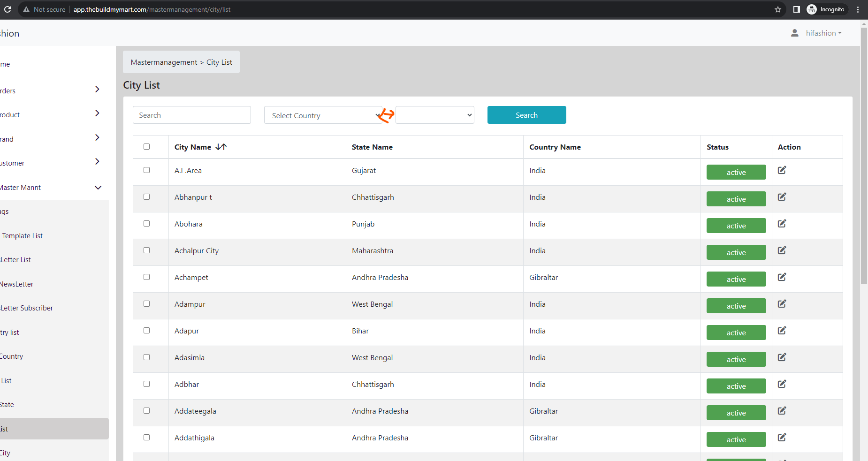Open browser side panel icon
The height and width of the screenshot is (461, 868).
(x=796, y=9)
